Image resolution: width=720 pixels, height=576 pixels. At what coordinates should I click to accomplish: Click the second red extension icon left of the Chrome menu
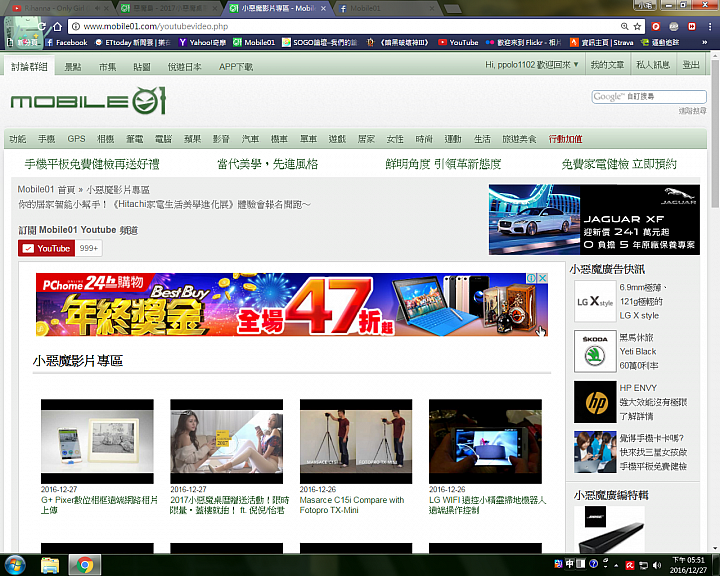coord(692,27)
